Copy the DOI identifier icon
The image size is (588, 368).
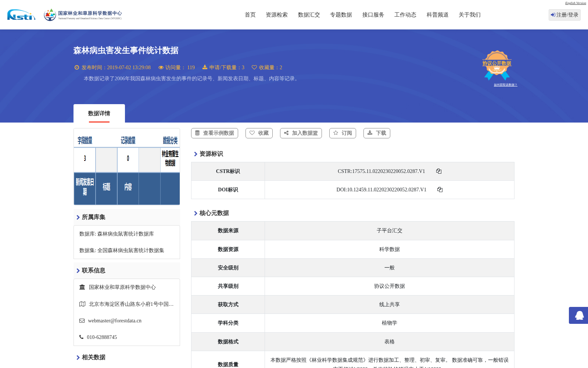[x=440, y=190]
